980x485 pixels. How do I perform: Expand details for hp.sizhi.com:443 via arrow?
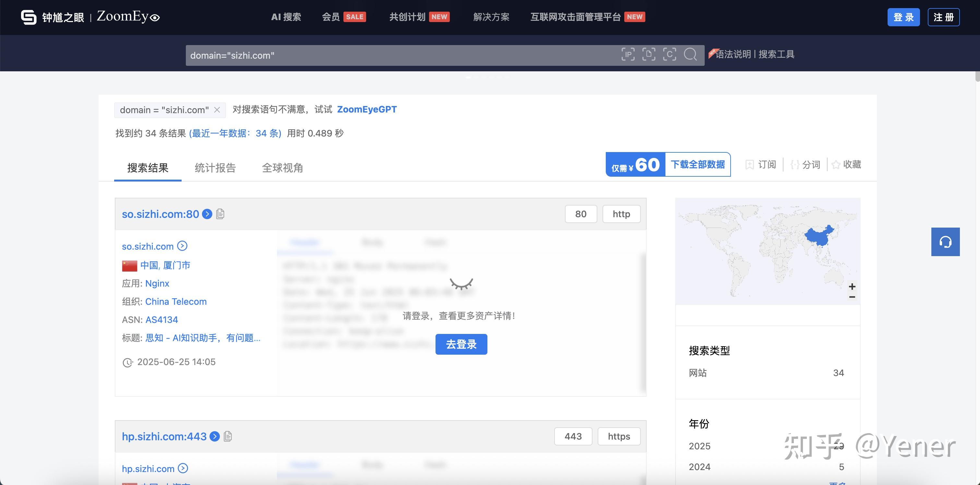(215, 437)
